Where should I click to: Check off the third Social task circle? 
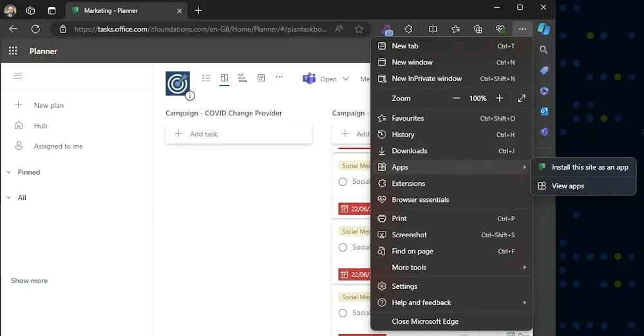coord(343,313)
